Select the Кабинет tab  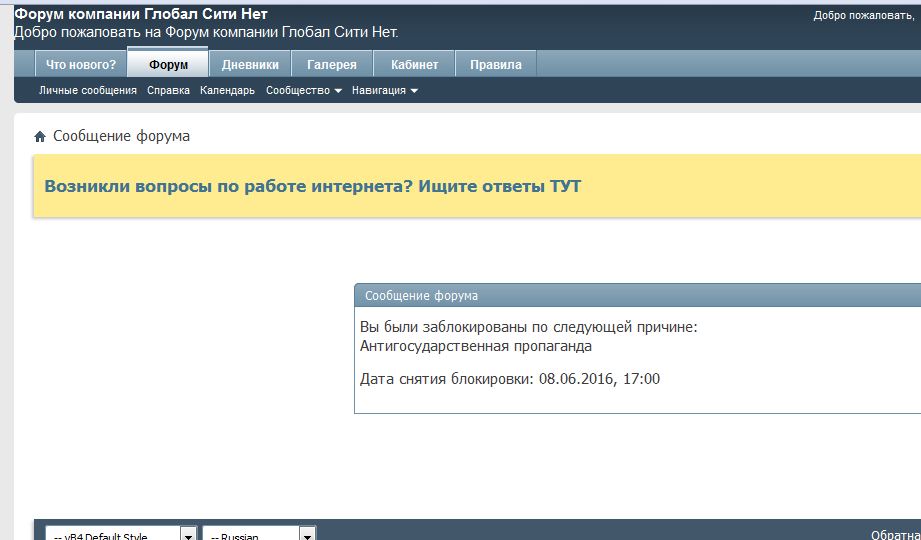(x=414, y=65)
